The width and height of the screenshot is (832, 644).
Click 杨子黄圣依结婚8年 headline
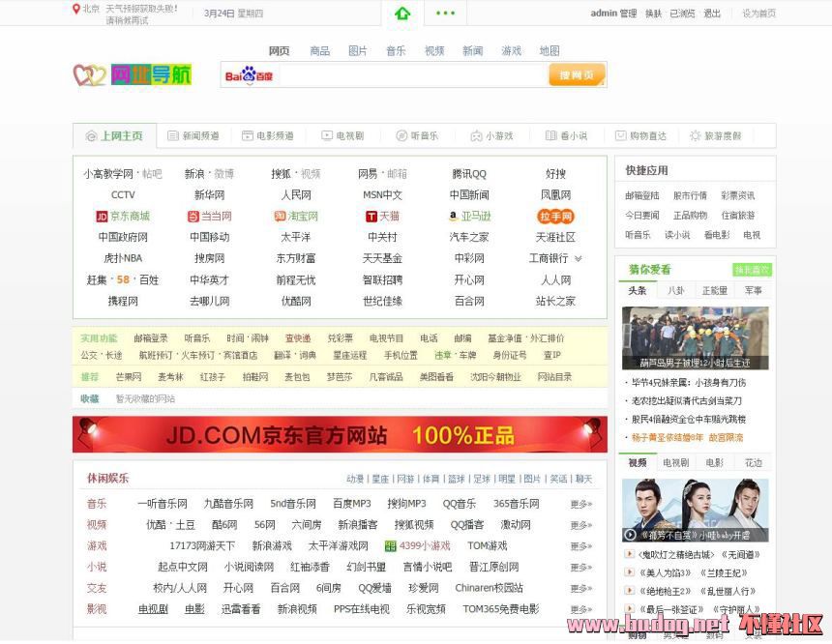click(x=668, y=438)
